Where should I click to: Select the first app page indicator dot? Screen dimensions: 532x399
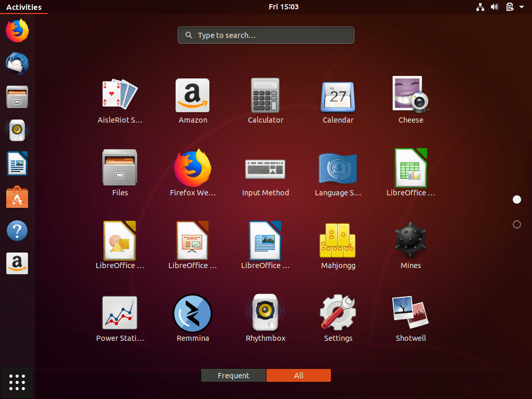(517, 199)
